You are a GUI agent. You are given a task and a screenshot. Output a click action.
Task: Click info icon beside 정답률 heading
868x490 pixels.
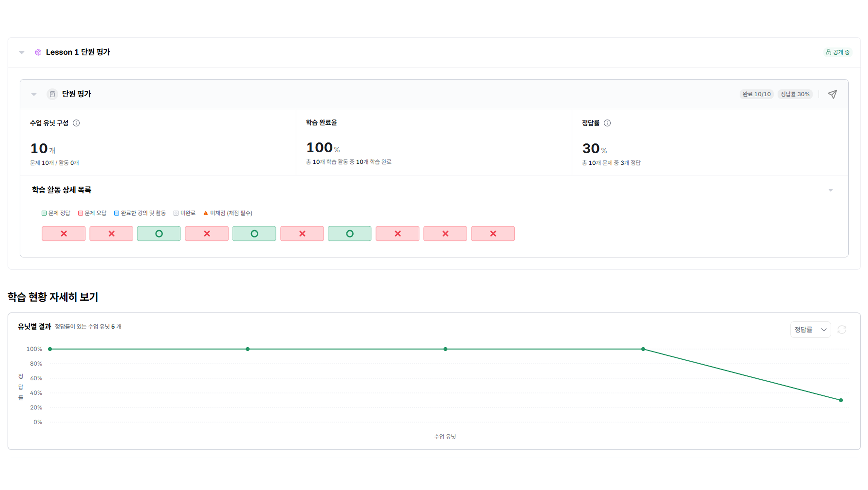(607, 123)
